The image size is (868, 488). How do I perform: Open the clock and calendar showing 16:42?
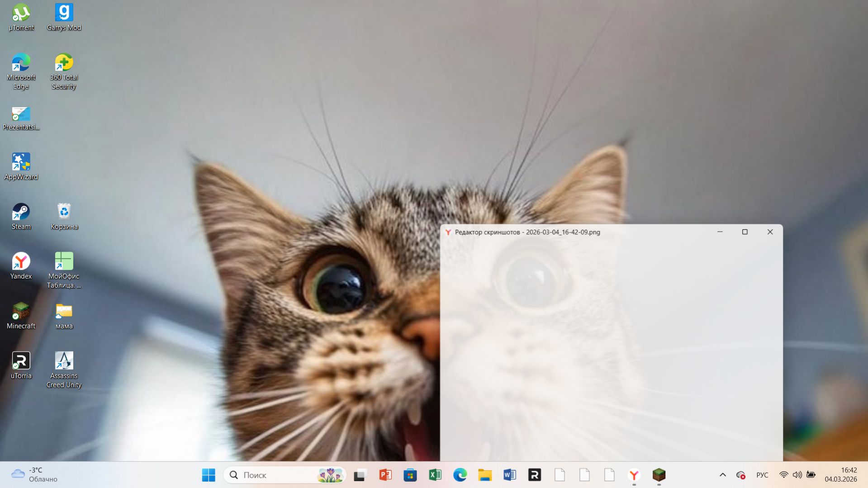(841, 475)
